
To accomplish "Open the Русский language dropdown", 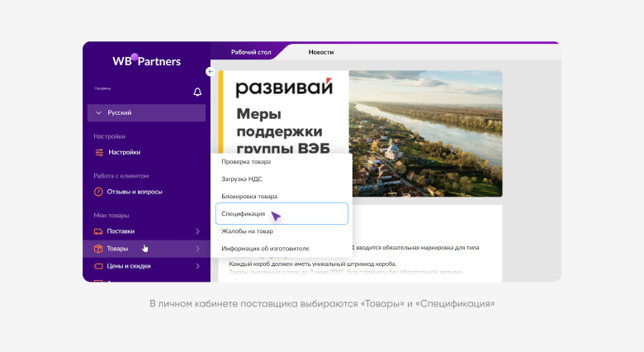I will tap(147, 112).
